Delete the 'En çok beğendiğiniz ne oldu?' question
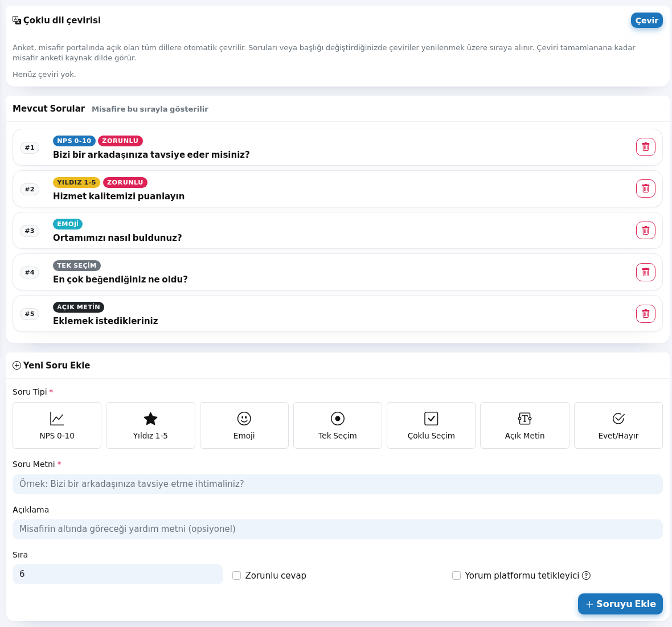 tap(645, 272)
